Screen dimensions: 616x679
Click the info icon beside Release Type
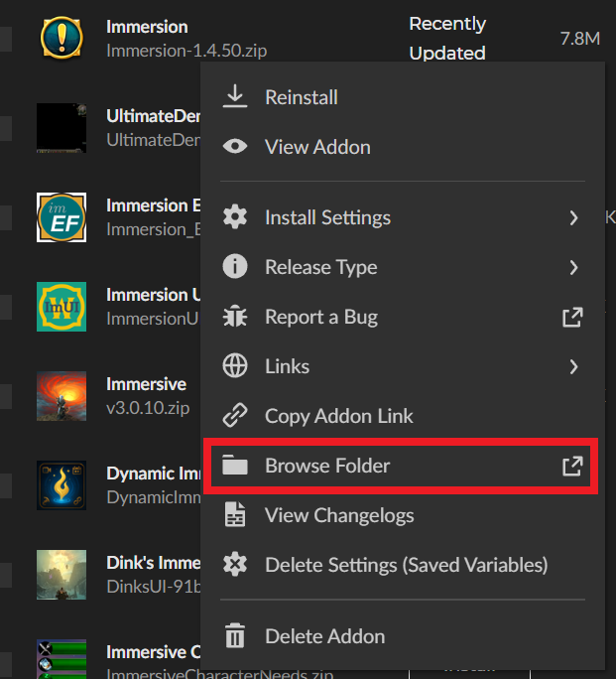point(235,267)
